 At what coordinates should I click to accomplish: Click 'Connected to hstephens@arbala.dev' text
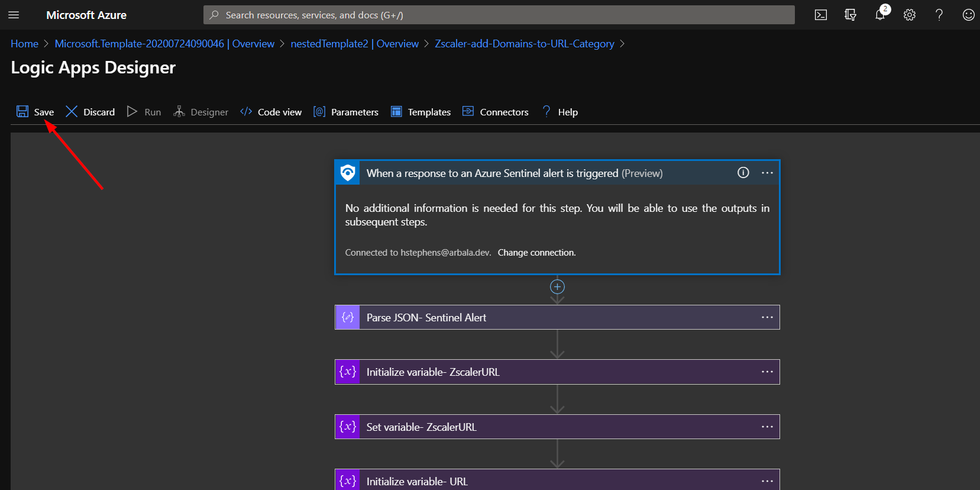click(418, 253)
